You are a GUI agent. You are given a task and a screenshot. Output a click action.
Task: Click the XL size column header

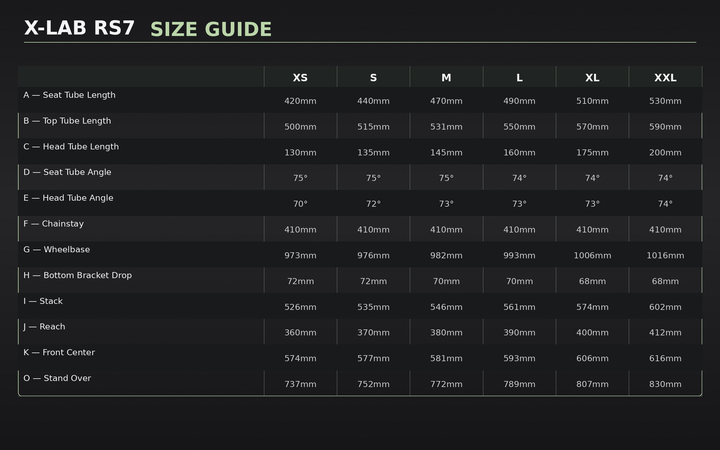592,78
